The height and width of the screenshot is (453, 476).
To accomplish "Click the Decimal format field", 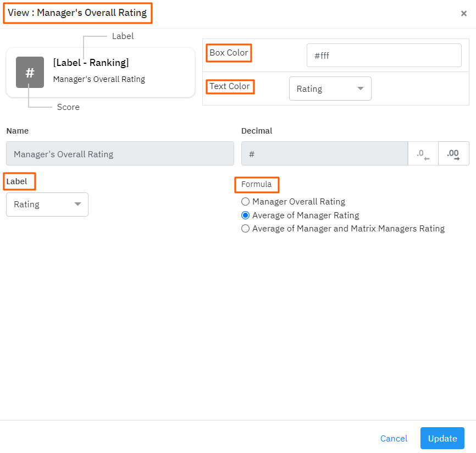I will pos(324,154).
